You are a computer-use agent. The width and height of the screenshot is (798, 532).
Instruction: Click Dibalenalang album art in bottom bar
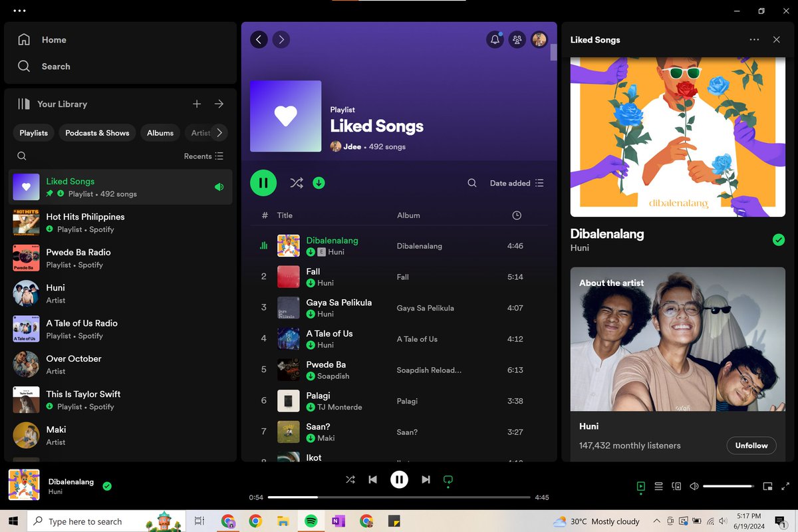(x=24, y=485)
